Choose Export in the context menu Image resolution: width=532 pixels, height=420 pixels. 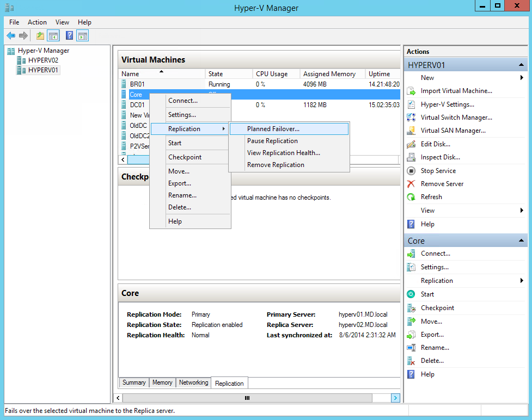point(191,183)
